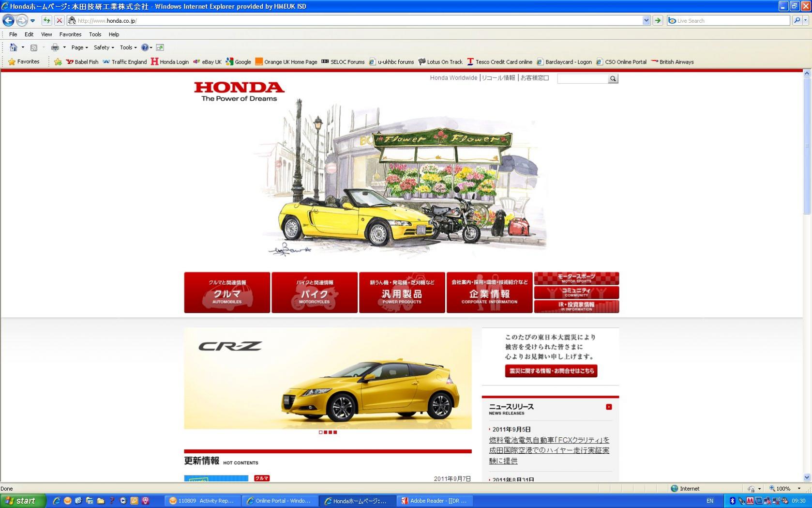Open the FCX Clarity news release link
The height and width of the screenshot is (508, 812).
pyautogui.click(x=549, y=450)
